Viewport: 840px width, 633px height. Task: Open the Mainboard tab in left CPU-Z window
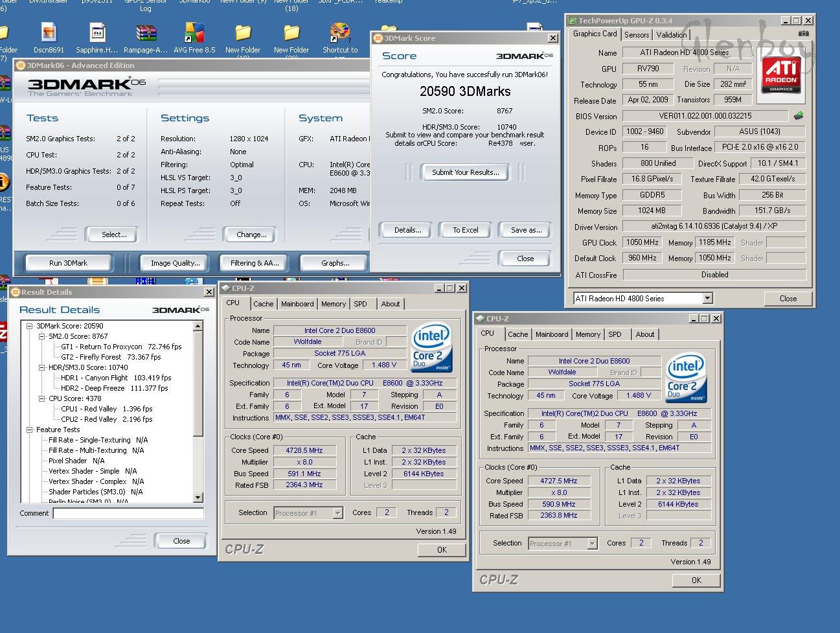pyautogui.click(x=297, y=304)
